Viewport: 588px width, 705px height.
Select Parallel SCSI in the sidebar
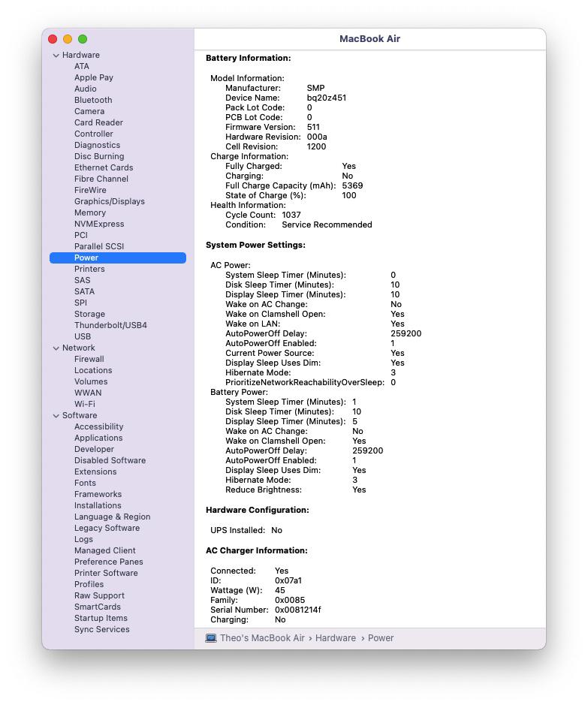(99, 246)
